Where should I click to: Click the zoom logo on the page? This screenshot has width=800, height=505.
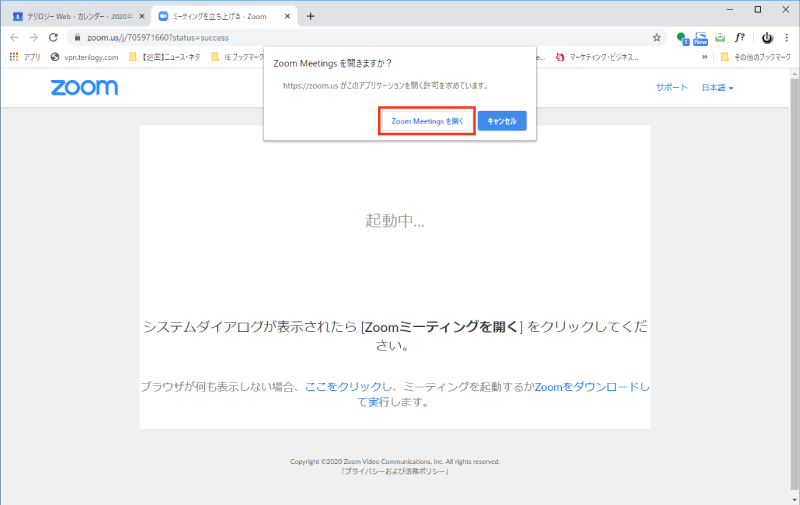point(84,87)
